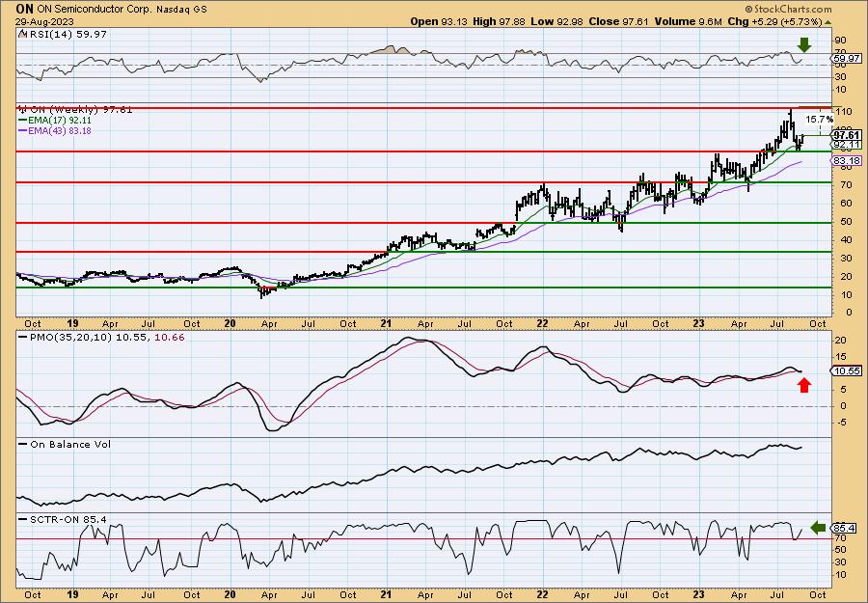Select the Close 97.61 value in the header
This screenshot has width=868, height=603.
pyautogui.click(x=618, y=21)
